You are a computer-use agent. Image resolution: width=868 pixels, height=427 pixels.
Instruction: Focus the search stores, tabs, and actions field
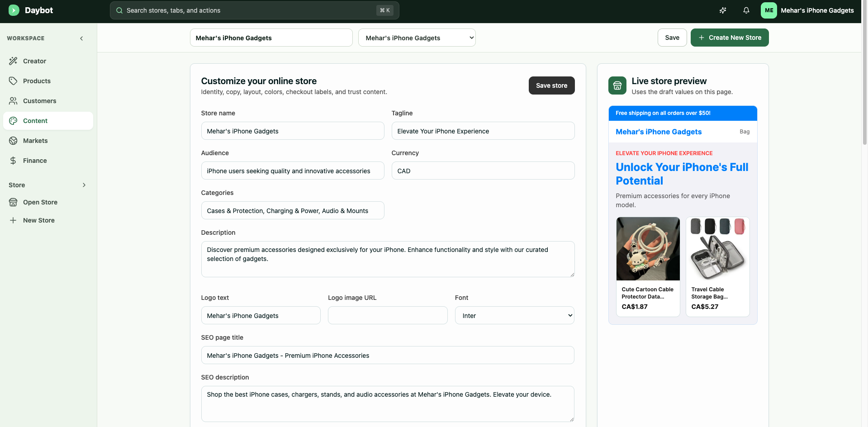pos(254,10)
